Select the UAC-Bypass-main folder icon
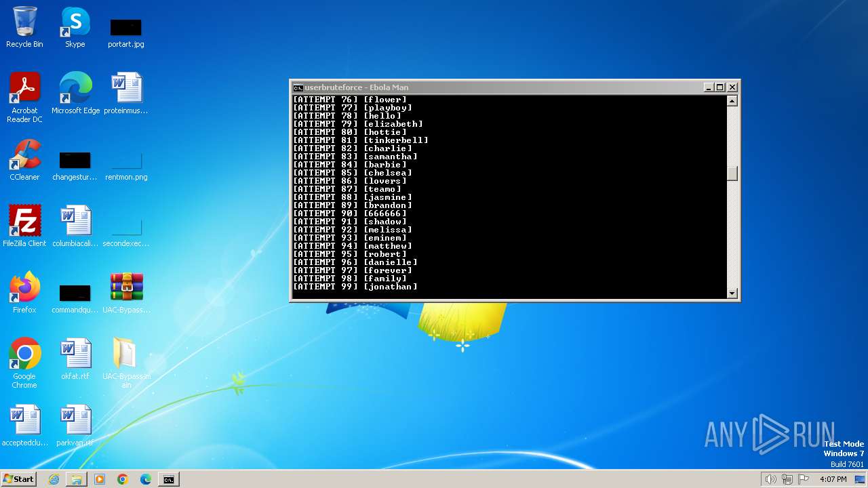This screenshot has height=488, width=868. [x=126, y=363]
